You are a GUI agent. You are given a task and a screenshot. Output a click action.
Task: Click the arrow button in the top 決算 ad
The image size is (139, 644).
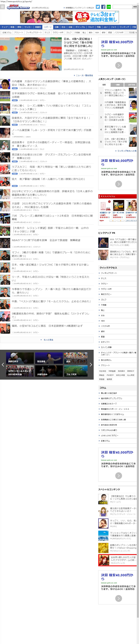(x=119, y=66)
